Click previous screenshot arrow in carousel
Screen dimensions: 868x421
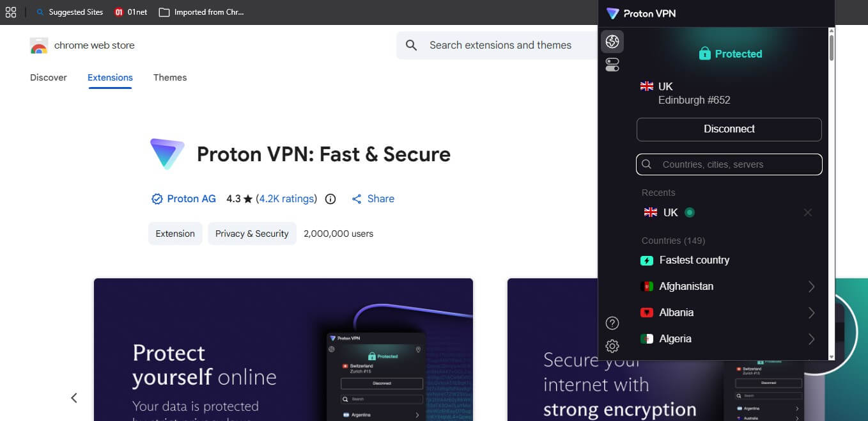(74, 398)
